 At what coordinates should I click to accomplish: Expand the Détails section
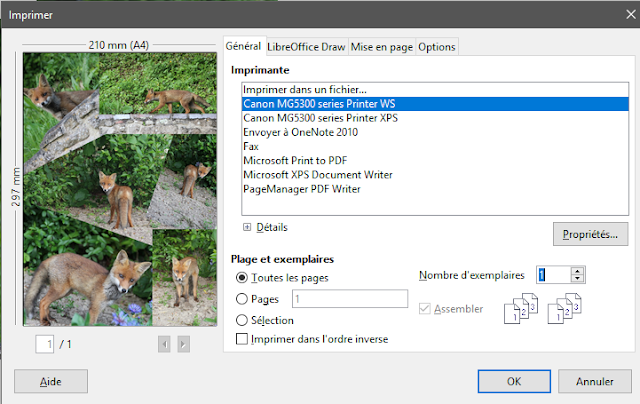(247, 227)
